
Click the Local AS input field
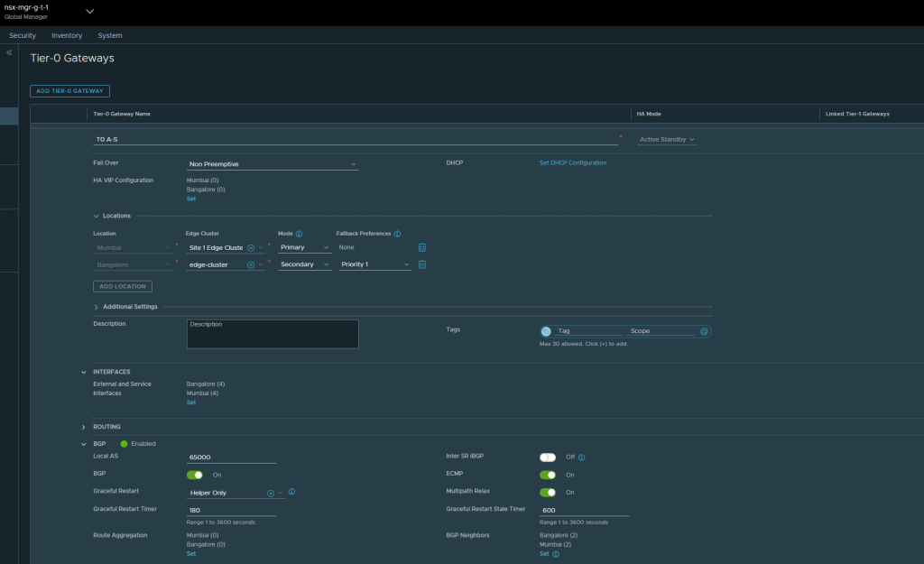click(x=230, y=458)
